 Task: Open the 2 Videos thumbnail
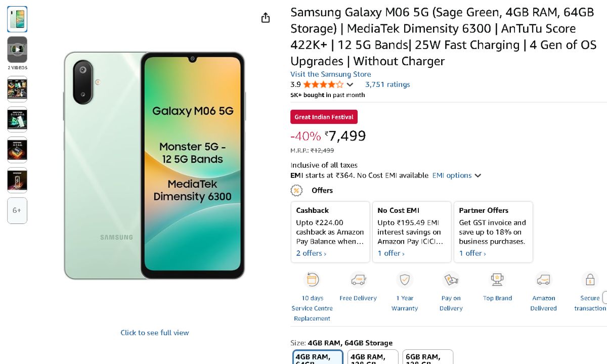coord(17,50)
